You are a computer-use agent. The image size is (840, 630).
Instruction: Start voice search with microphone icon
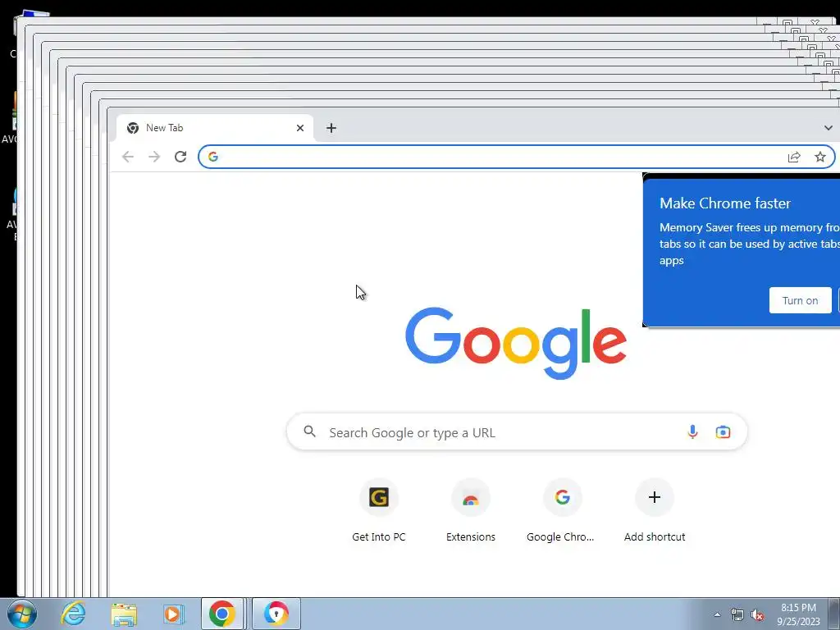692,431
